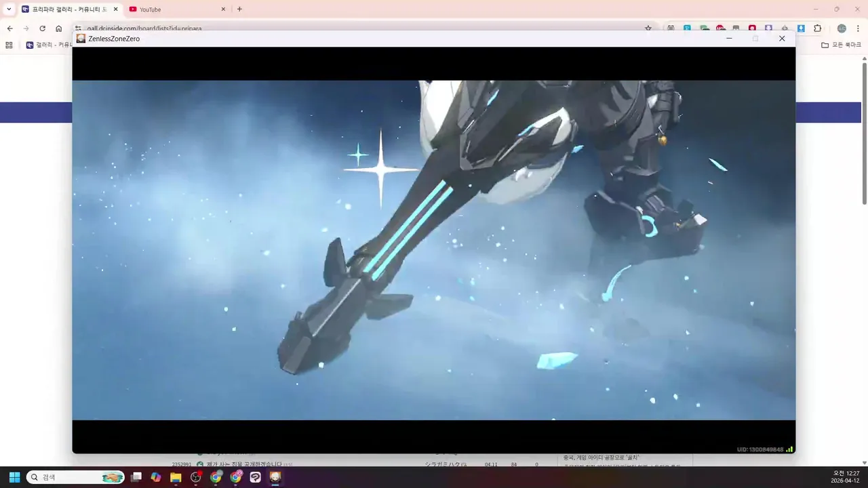Click the post titled 제가 사는 집을 공개하겠습니다
The image size is (868, 488).
244,464
